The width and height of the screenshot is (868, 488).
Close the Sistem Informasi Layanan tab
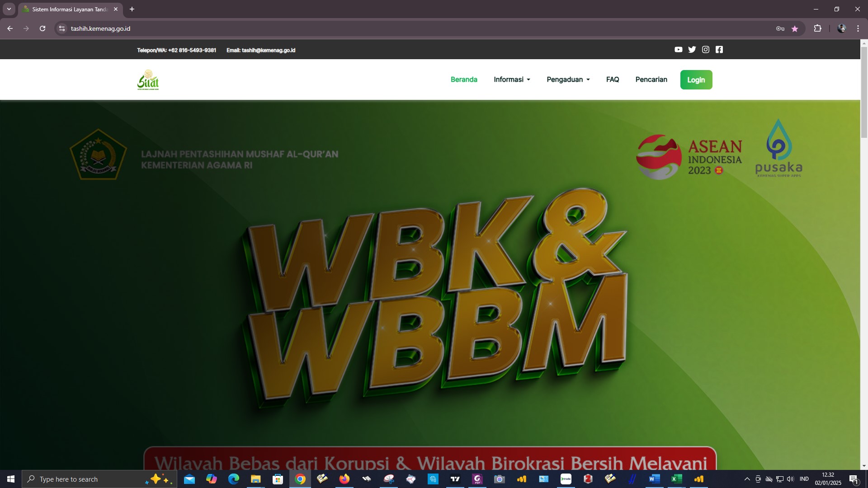tap(116, 9)
